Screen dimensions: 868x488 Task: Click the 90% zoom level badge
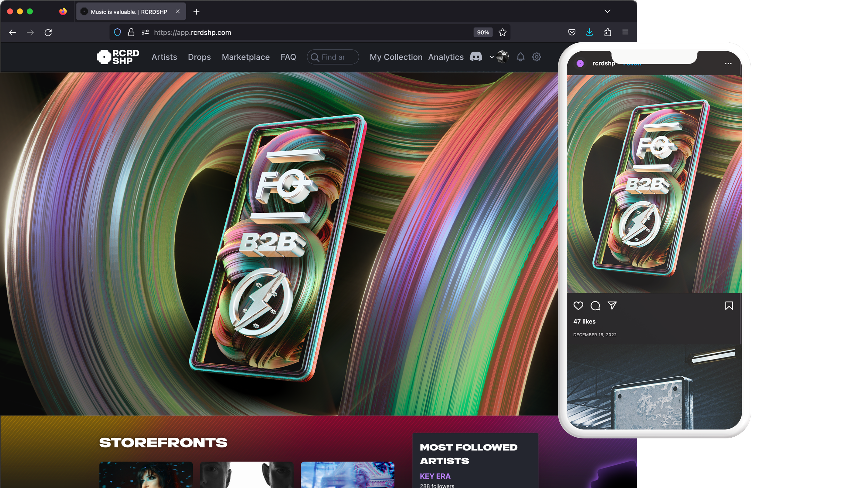click(x=483, y=32)
